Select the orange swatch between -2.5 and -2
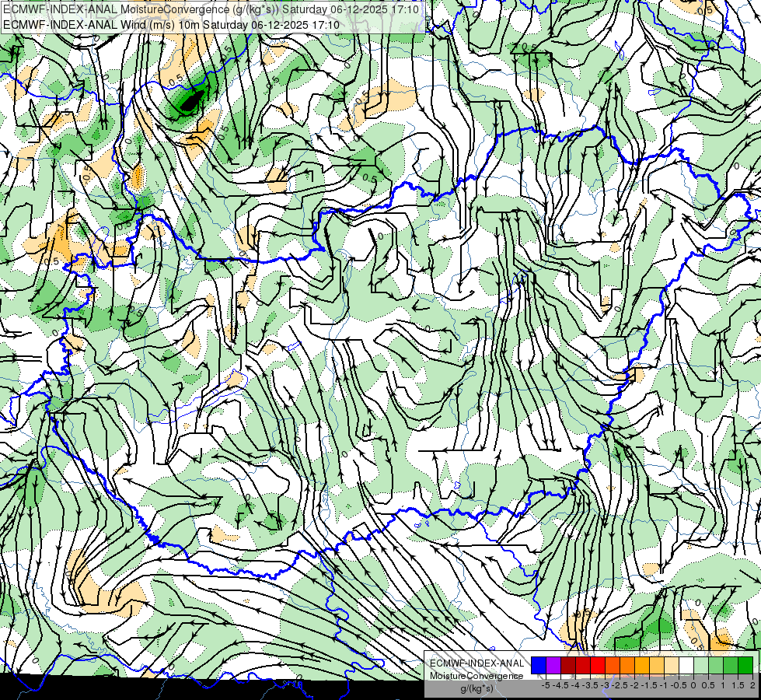 pyautogui.click(x=627, y=665)
